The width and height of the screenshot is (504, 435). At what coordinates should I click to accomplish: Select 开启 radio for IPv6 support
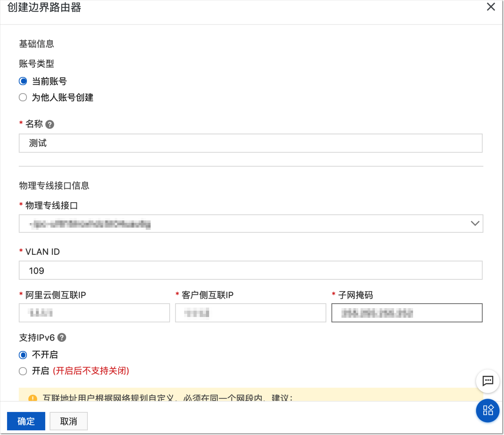[23, 371]
